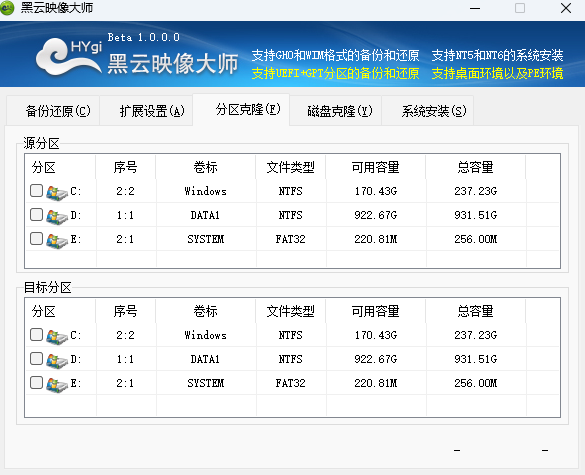Sort source list by 可用容量 column header
This screenshot has height=475, width=585.
click(x=376, y=167)
